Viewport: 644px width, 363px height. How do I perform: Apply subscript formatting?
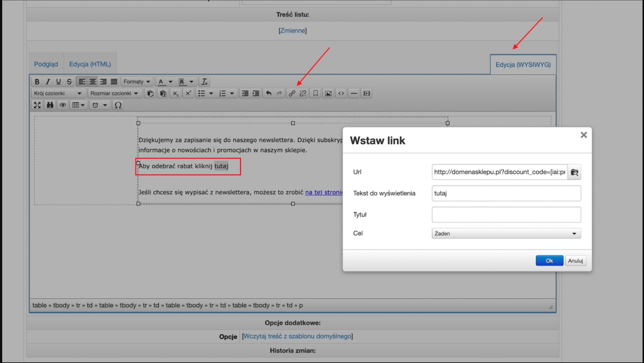176,93
